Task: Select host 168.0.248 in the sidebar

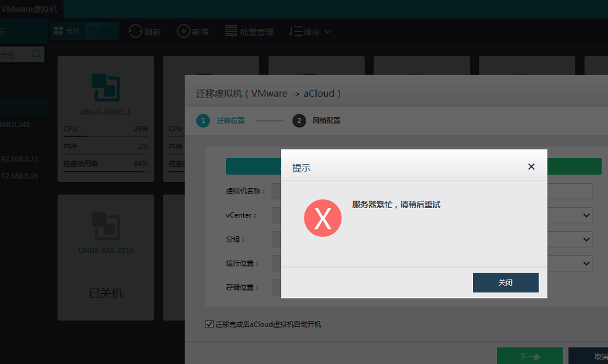Action: (15, 125)
